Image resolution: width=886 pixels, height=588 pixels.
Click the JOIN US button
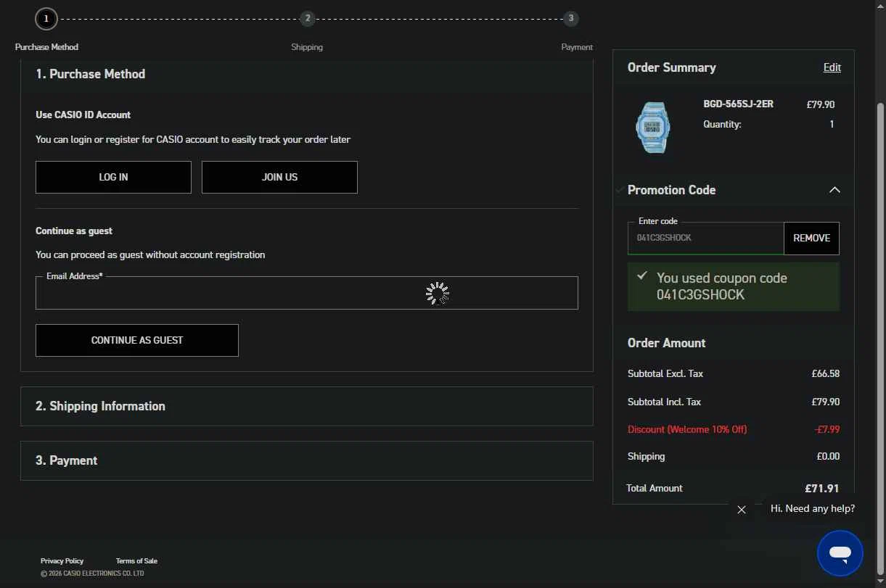[x=279, y=177]
